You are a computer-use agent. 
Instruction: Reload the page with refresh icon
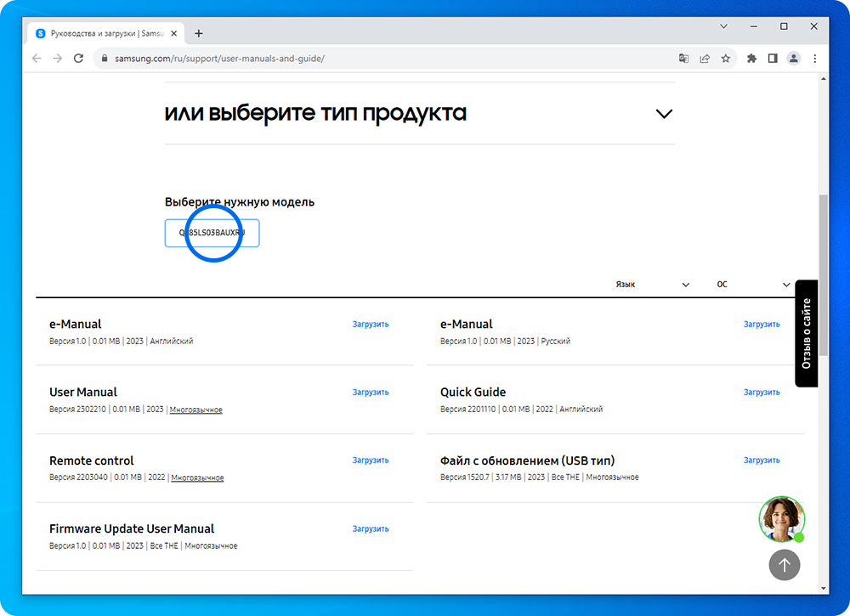(79, 59)
